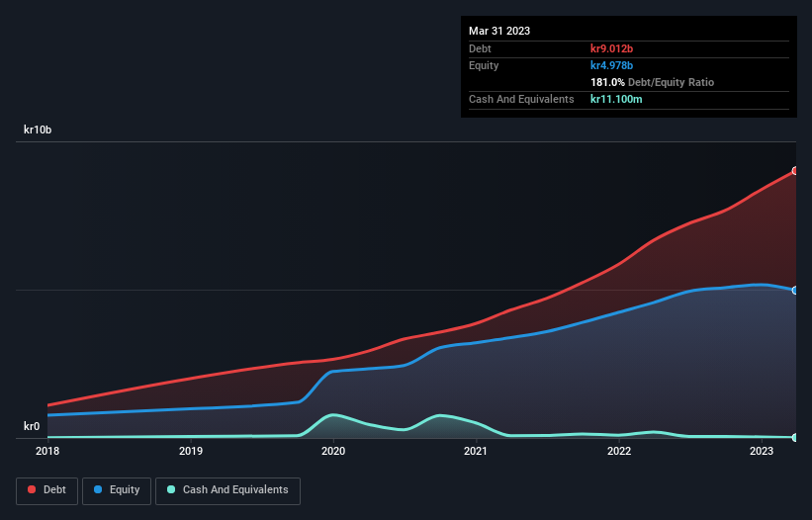
Task: Select the 2021 x-axis label
Action: [x=476, y=451]
